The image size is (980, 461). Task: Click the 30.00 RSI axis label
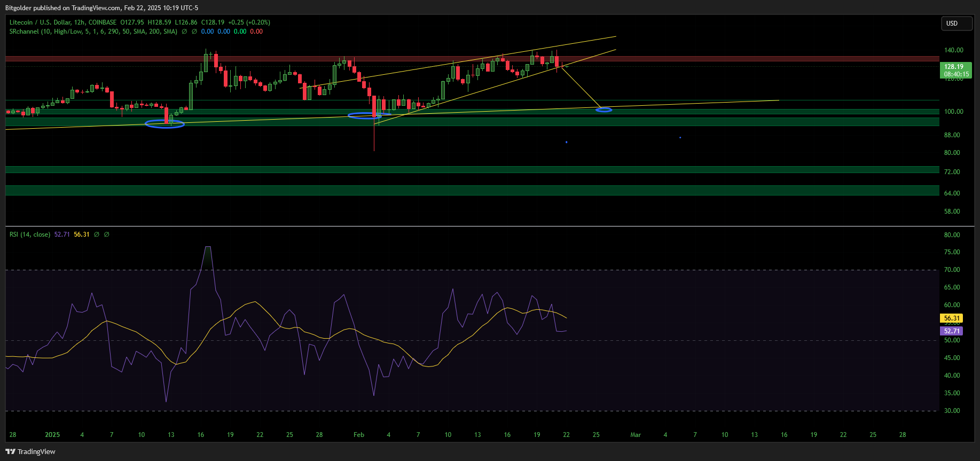952,411
